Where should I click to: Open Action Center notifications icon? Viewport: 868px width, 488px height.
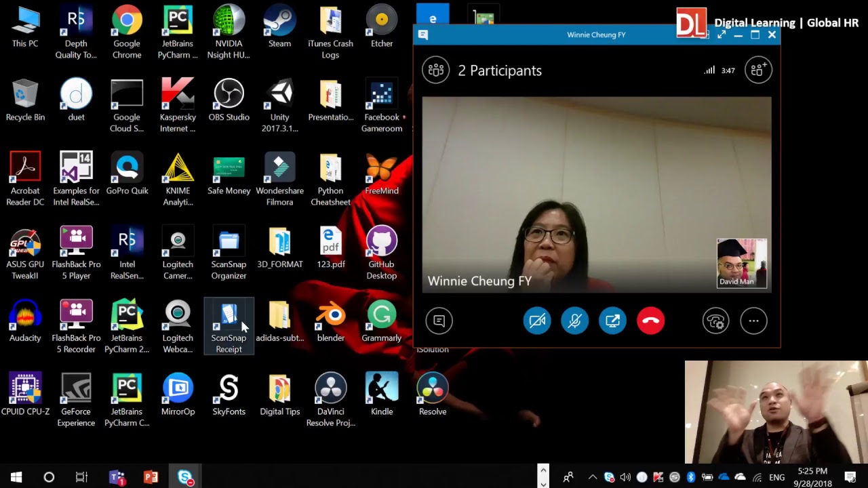(x=850, y=477)
